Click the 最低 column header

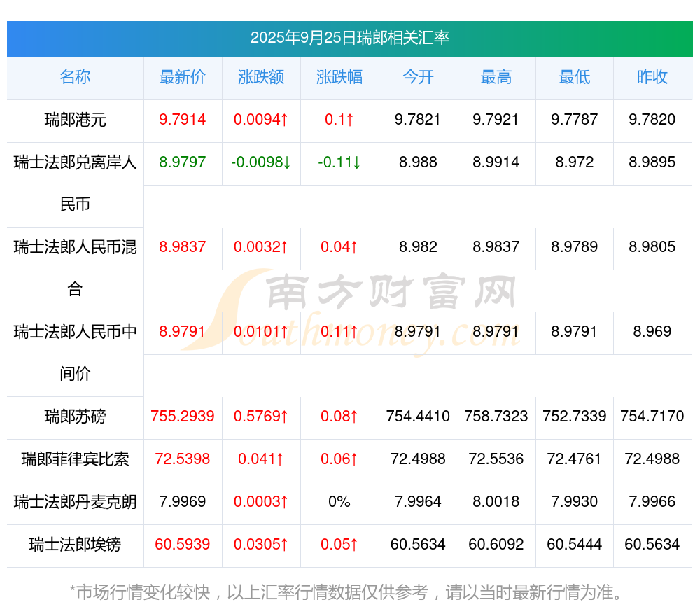[x=574, y=78]
